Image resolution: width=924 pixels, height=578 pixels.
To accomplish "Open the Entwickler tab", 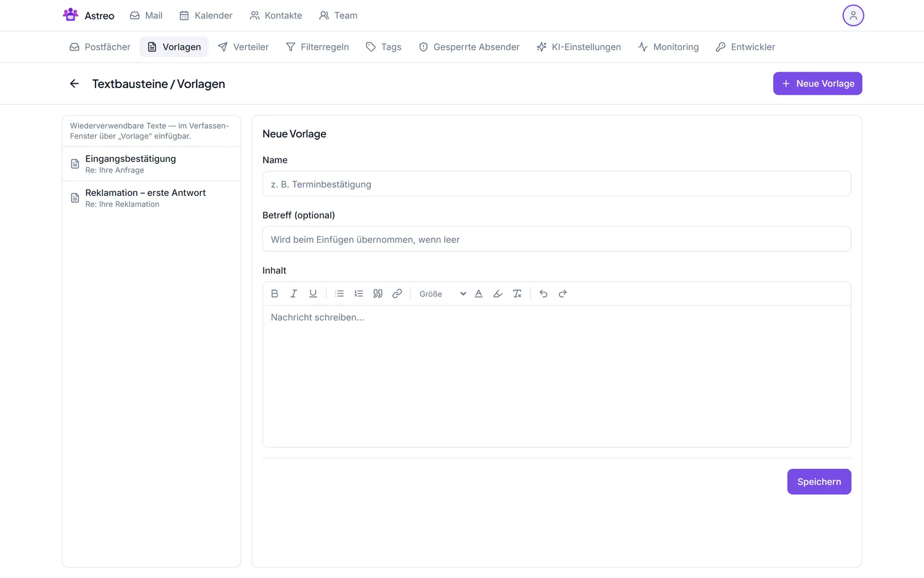I will click(x=745, y=47).
